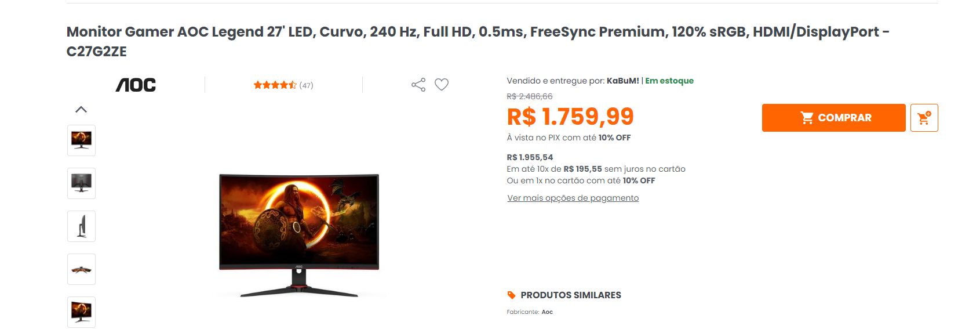
Task: Select the monitor back-view thumbnail
Action: 81,183
